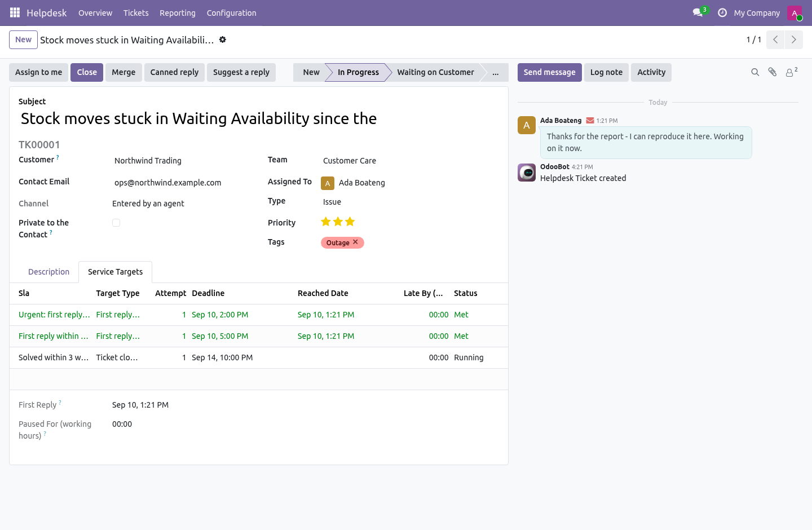
Task: Open the apps grid home menu
Action: pos(15,12)
